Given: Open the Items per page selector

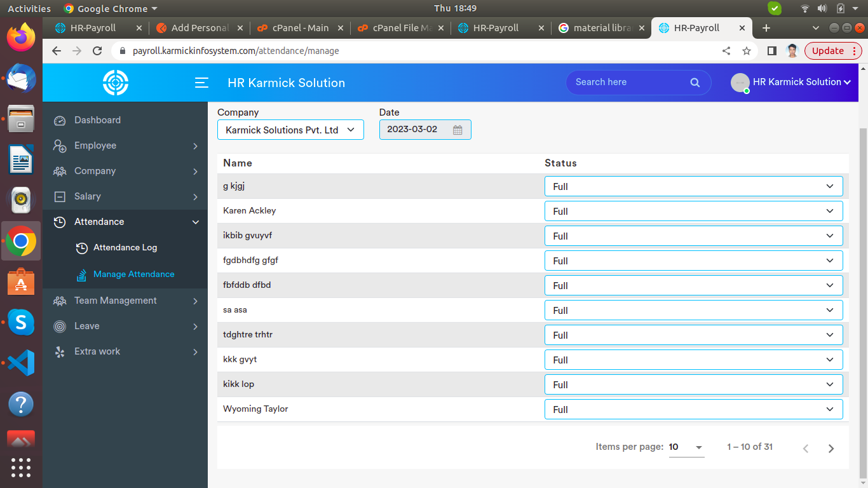Looking at the screenshot, I should click(x=686, y=447).
